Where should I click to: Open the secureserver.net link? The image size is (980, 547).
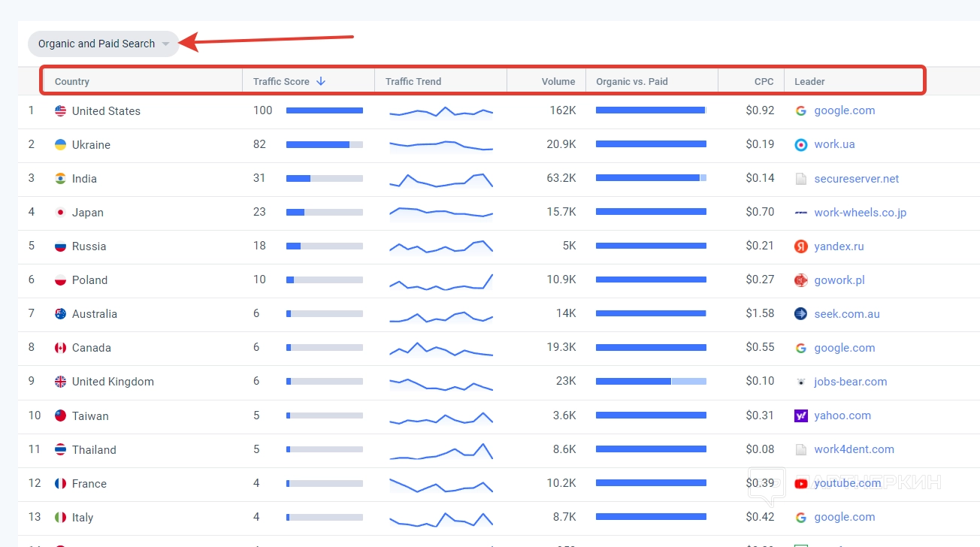point(856,179)
